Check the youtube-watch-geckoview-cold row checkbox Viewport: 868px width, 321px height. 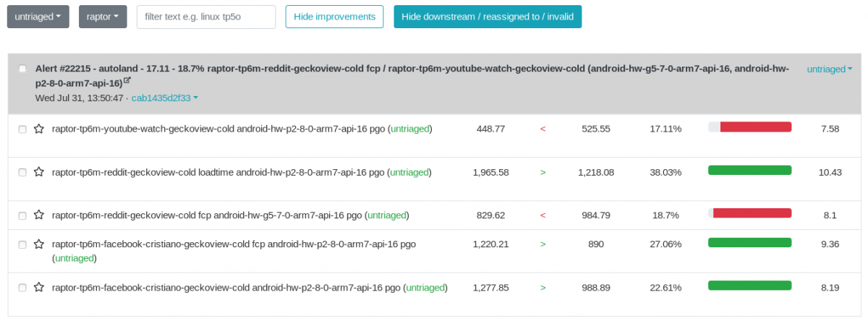[22, 129]
